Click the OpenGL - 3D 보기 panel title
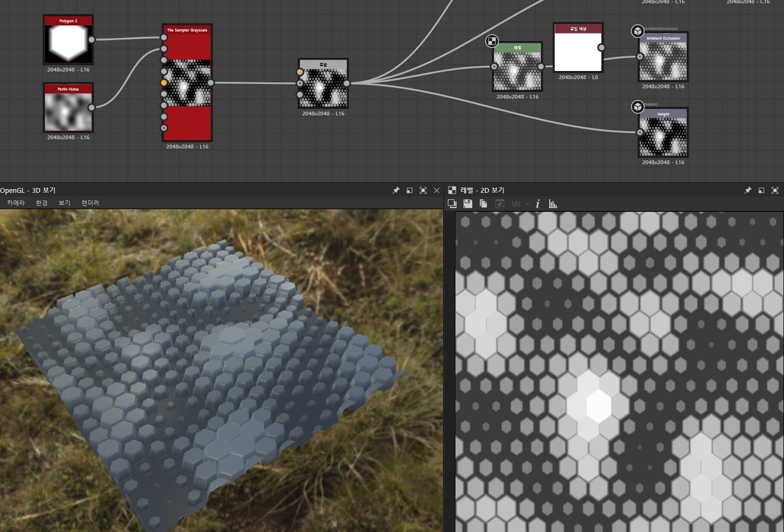 click(28, 190)
